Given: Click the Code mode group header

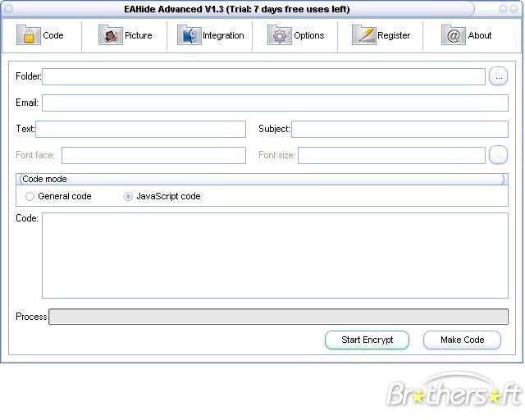Looking at the screenshot, I should pos(262,179).
